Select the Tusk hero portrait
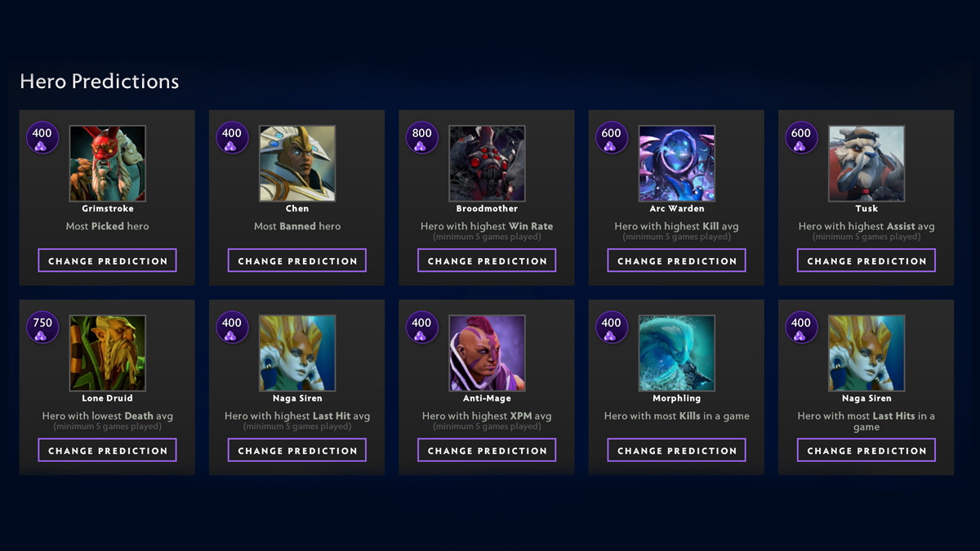980x551 pixels. click(866, 163)
